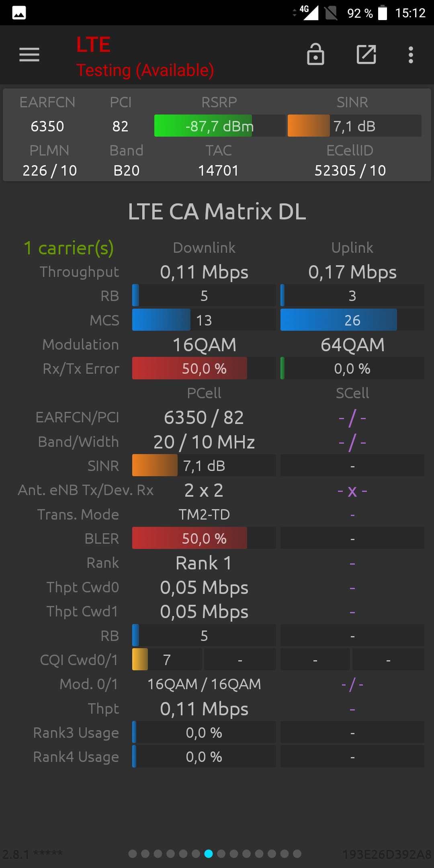Tap the RSRP -87,7 dBm bar
434x868 pixels.
pos(220,126)
